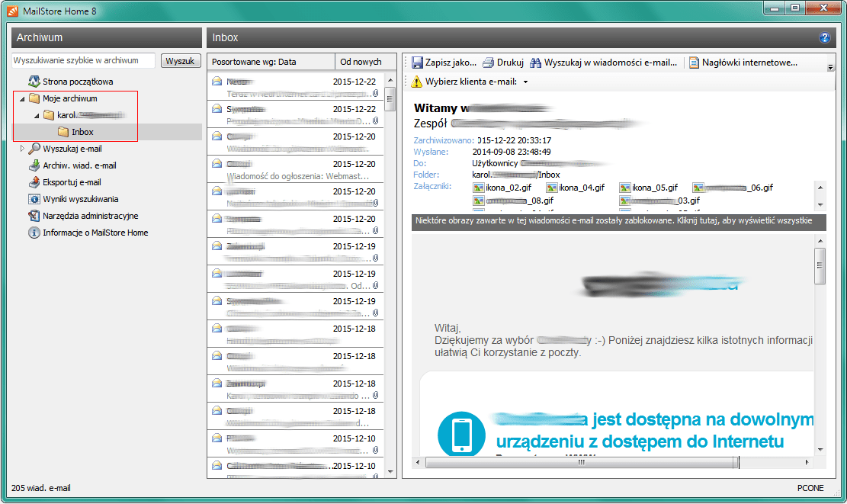Click Wyszukaj w wiadomości e-mail
The height and width of the screenshot is (504, 847).
click(604, 63)
